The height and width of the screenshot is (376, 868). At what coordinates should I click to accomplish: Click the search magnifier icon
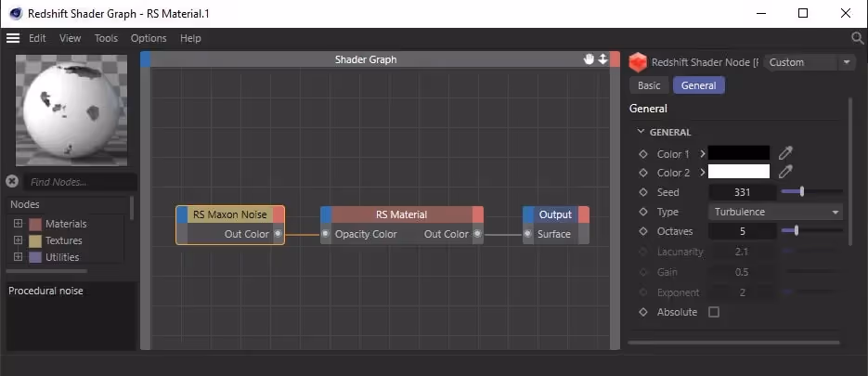click(x=857, y=38)
